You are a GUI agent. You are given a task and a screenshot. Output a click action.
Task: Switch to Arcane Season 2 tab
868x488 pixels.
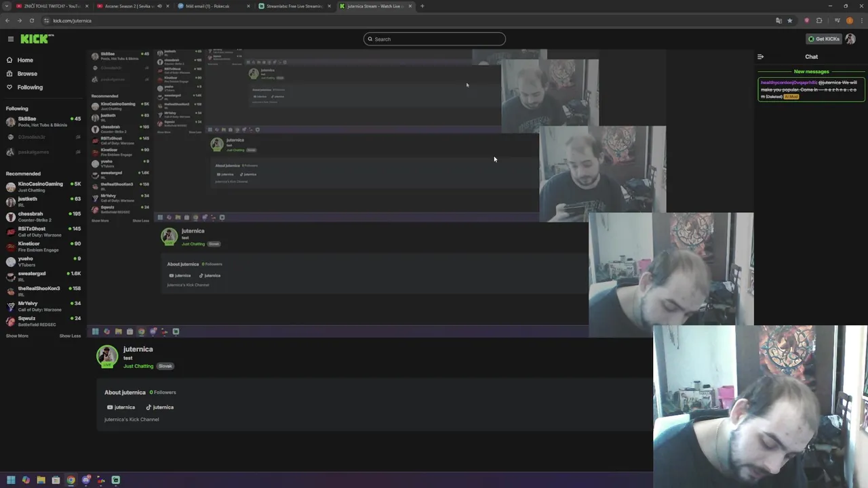coord(132,6)
